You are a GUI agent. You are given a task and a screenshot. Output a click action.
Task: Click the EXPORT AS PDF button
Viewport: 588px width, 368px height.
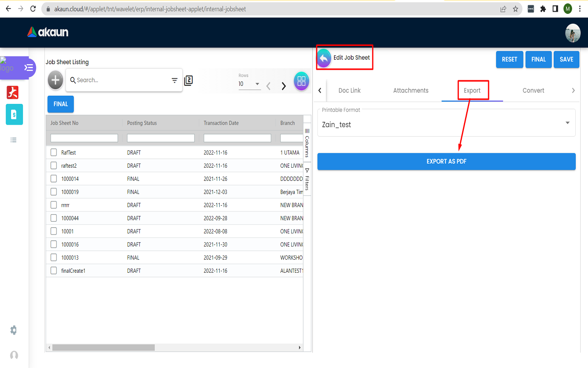446,162
